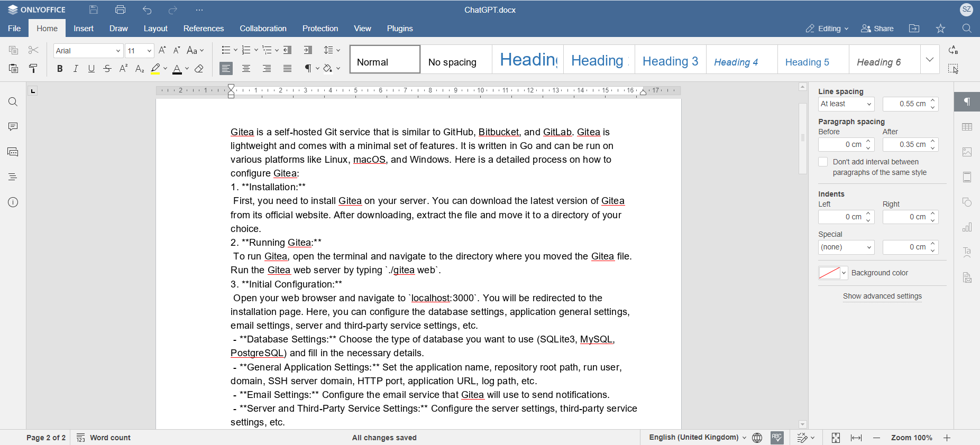Toggle the paragraph settings sidebar panel
The height and width of the screenshot is (445, 980).
pos(967,102)
